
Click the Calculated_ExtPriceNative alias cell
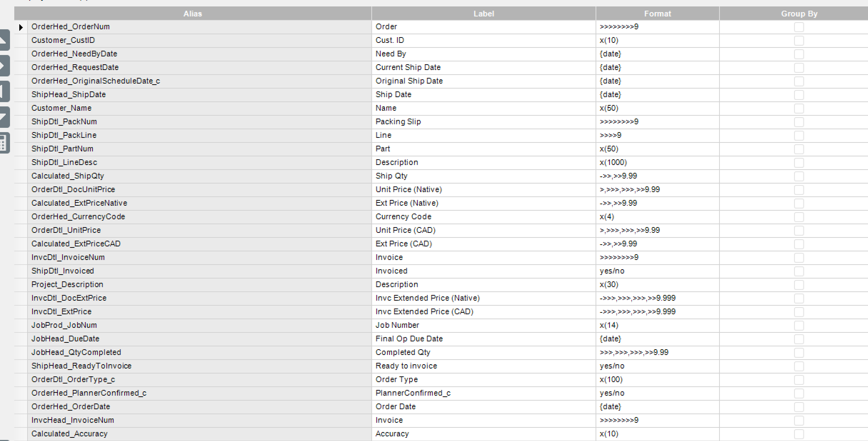(x=200, y=203)
